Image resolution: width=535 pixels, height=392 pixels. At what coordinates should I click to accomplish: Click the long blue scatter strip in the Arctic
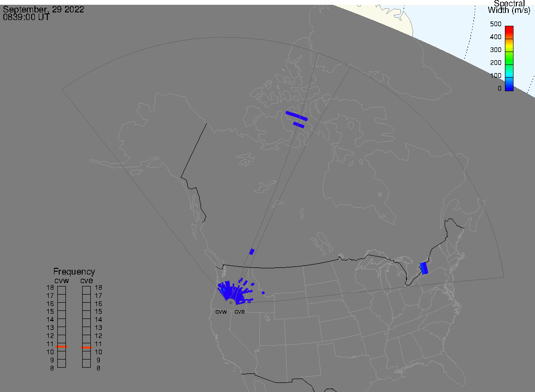(297, 116)
